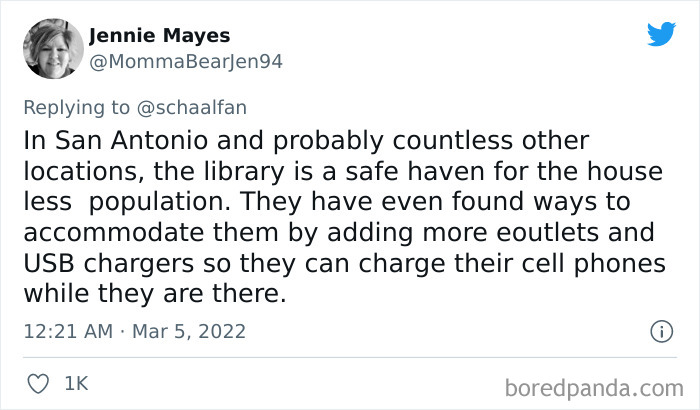This screenshot has width=700, height=410.
Task: Click the Mar 5, 2022 date
Action: pyautogui.click(x=189, y=331)
